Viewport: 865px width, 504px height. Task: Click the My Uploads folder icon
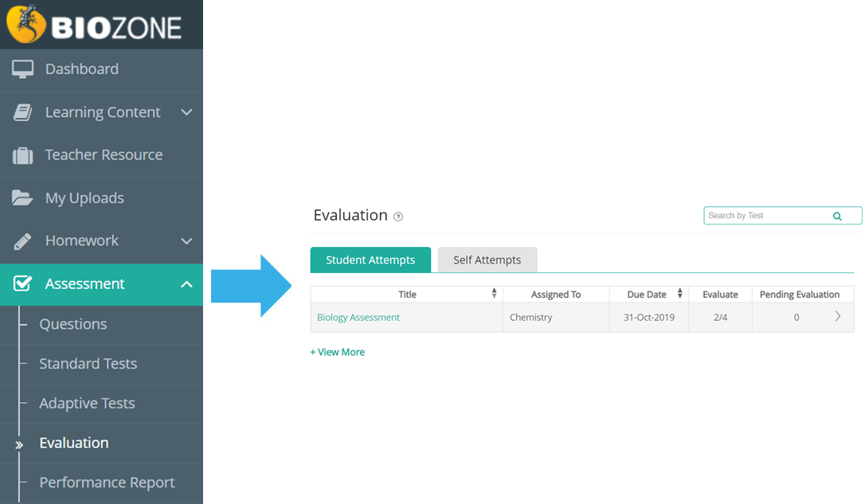(22, 197)
